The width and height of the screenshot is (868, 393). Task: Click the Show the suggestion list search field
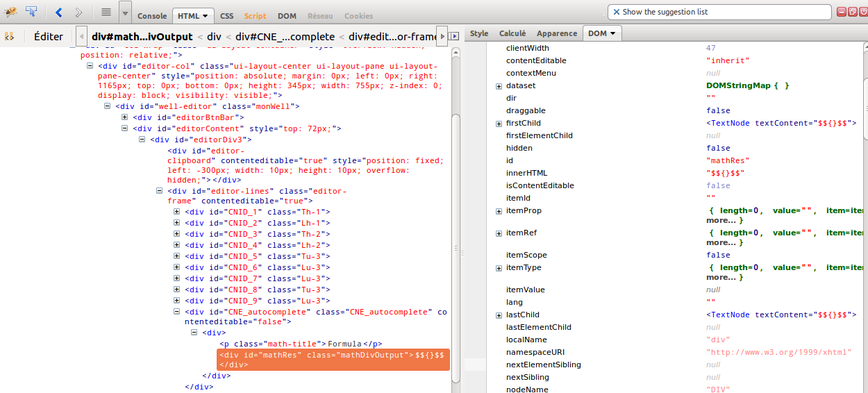point(719,12)
